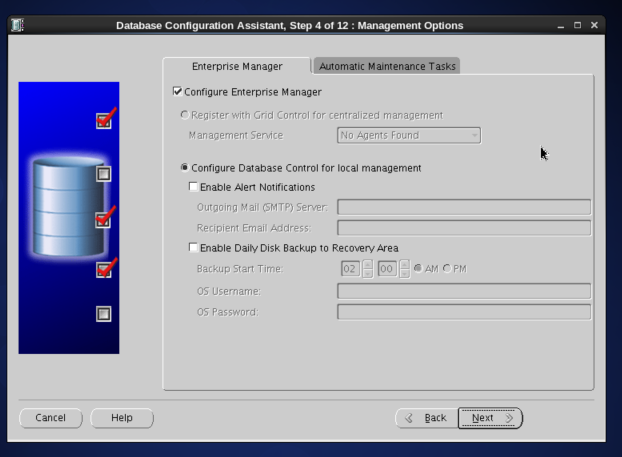
Task: Click the DBCA window title bar icon
Action: coord(17,25)
